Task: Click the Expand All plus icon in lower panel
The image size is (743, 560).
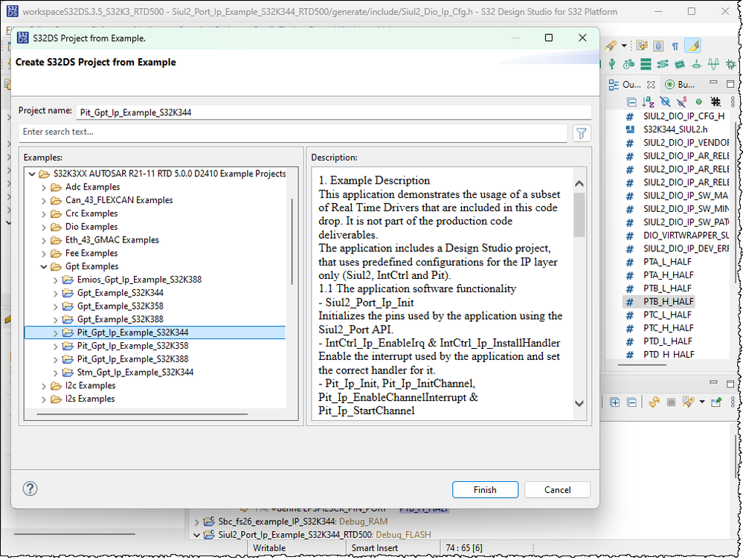Action: point(614,402)
